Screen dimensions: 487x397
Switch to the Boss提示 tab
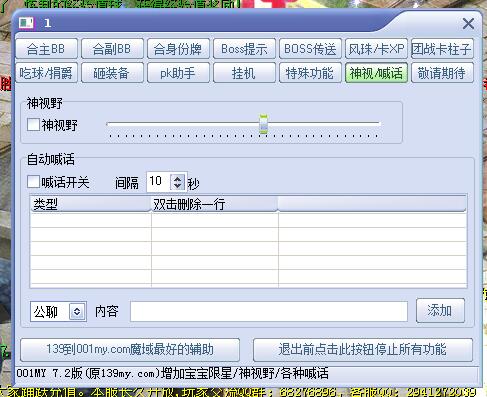[x=244, y=49]
